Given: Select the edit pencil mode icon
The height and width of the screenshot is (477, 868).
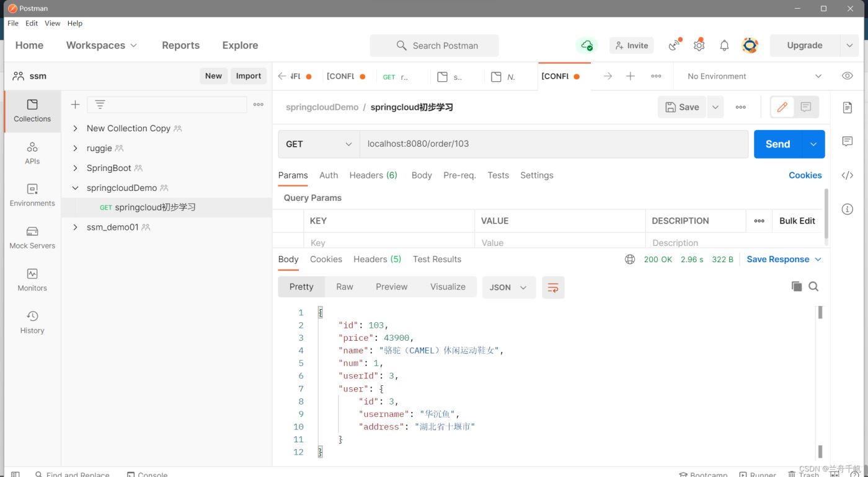Looking at the screenshot, I should 782,107.
